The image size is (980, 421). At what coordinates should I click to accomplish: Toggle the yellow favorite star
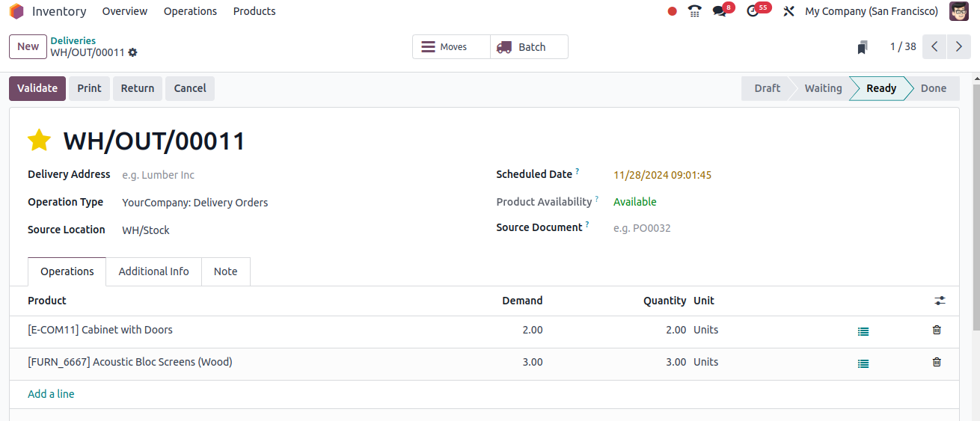[39, 140]
